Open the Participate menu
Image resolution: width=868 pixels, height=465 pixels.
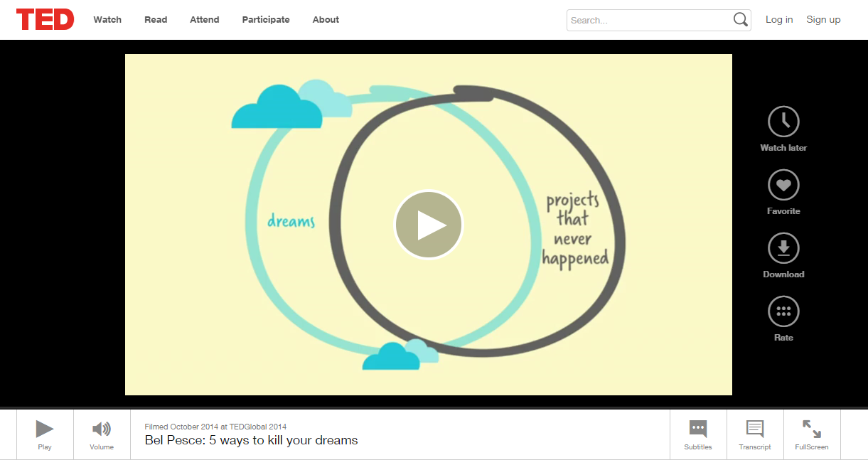click(266, 20)
